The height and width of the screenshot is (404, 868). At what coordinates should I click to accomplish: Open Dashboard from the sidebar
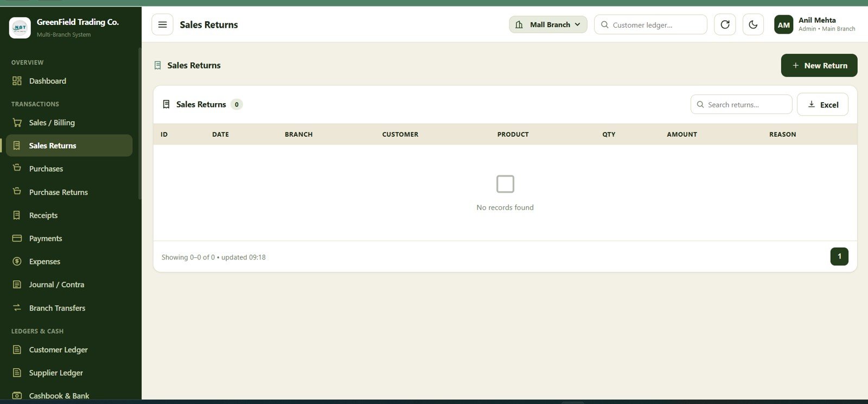point(69,81)
